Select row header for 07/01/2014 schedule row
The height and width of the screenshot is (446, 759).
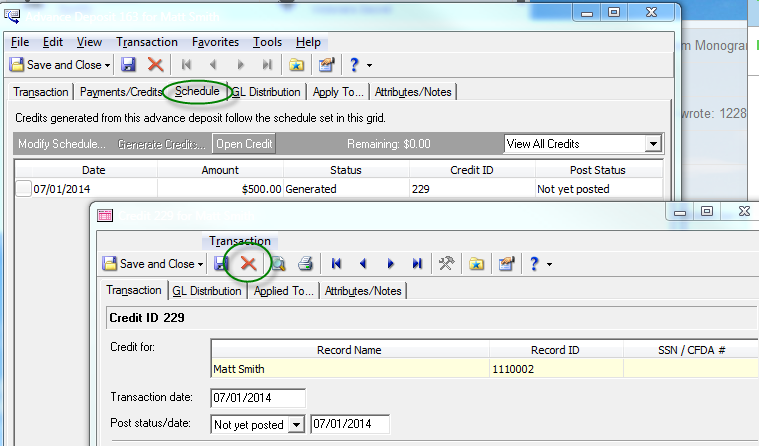(x=23, y=188)
